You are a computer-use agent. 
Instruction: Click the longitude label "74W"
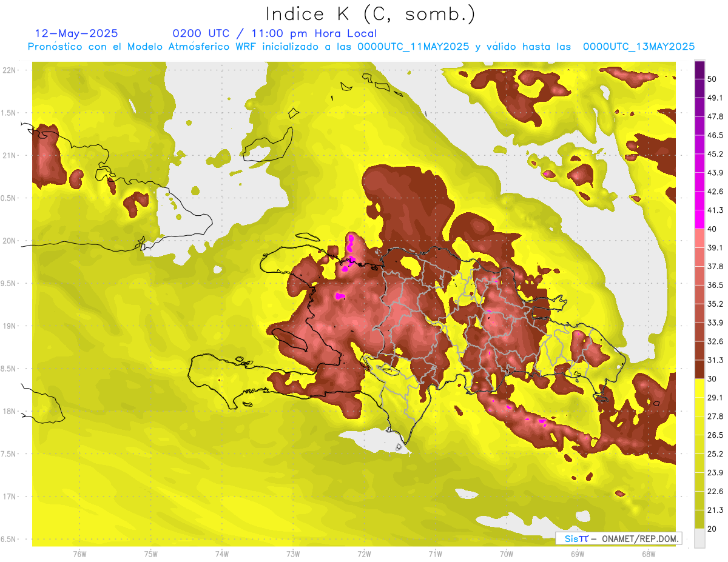point(222,554)
